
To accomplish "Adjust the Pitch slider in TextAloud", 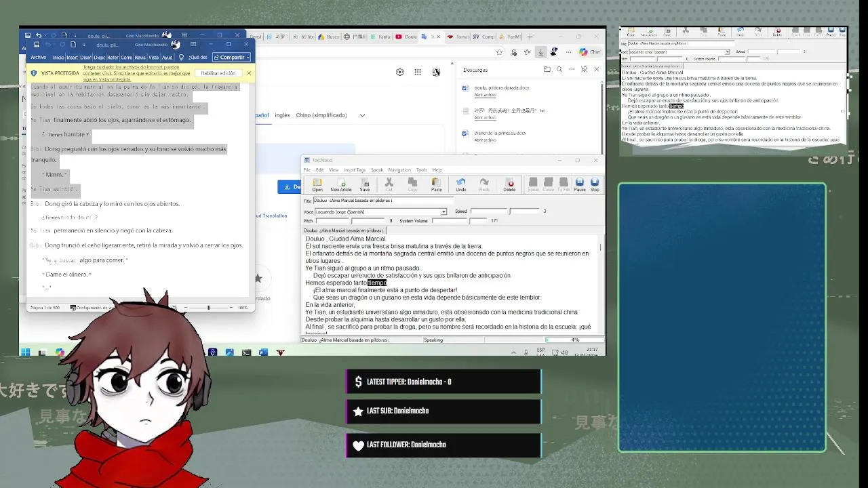I will coord(351,221).
